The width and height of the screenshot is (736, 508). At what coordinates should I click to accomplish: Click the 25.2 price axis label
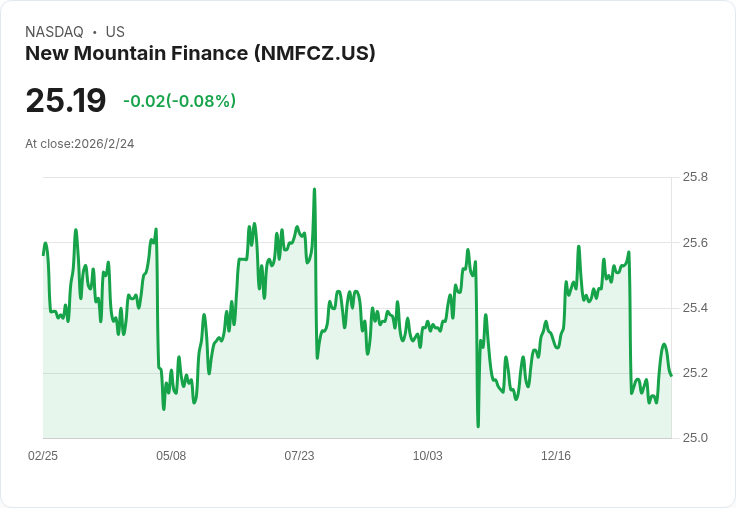pyautogui.click(x=695, y=373)
